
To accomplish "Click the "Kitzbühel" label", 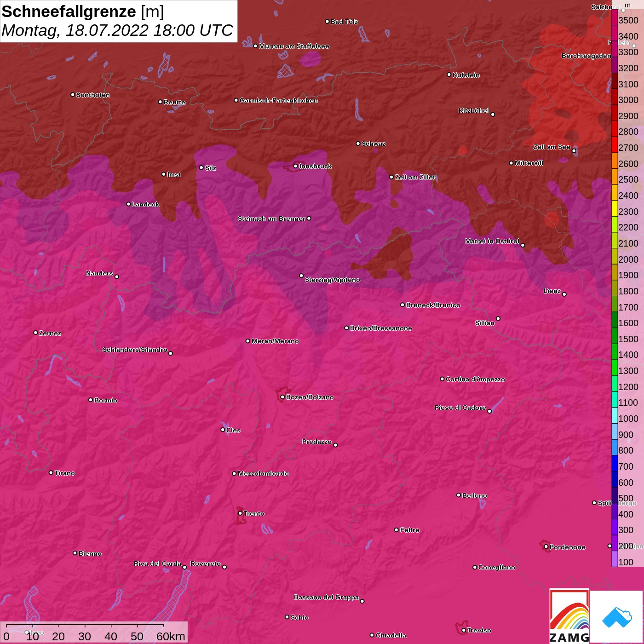I will point(474,110).
